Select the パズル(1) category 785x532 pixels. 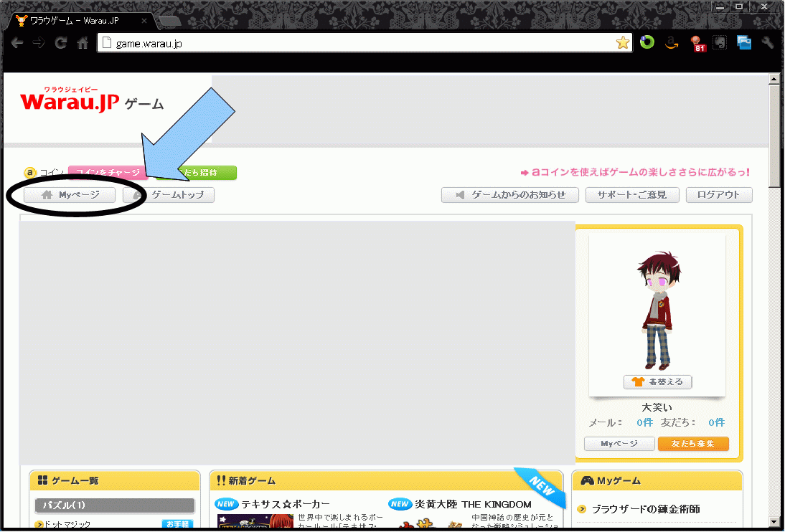coord(115,505)
